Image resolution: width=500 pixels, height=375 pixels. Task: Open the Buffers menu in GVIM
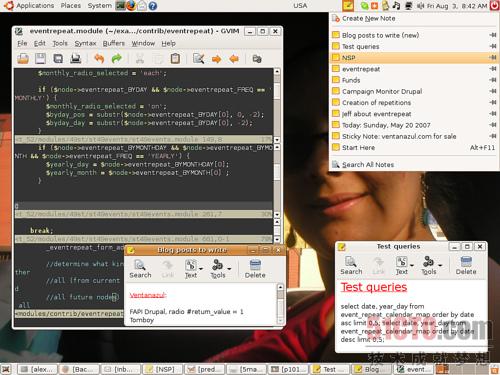(x=113, y=43)
